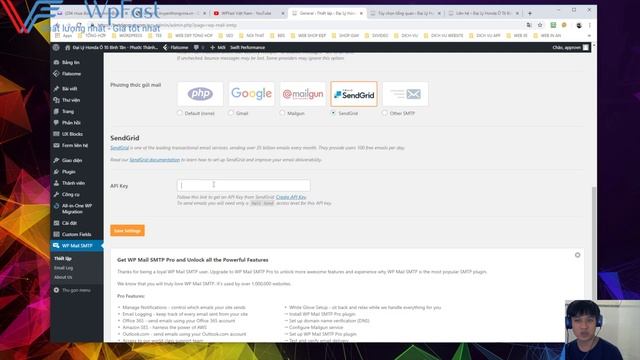The height and width of the screenshot is (360, 640).
Task: Open the Mới new content menu
Action: click(x=218, y=48)
